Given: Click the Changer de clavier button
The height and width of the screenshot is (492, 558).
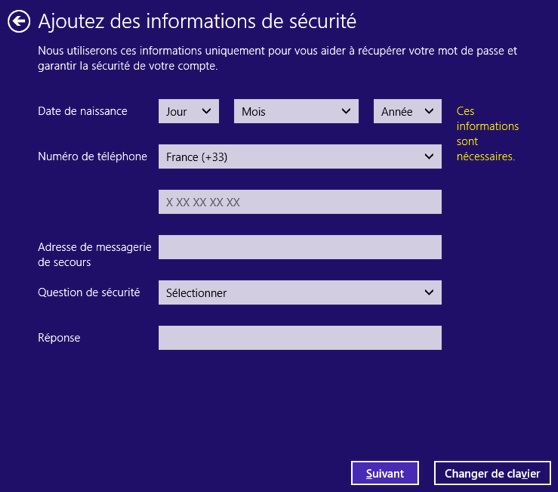Looking at the screenshot, I should (492, 473).
